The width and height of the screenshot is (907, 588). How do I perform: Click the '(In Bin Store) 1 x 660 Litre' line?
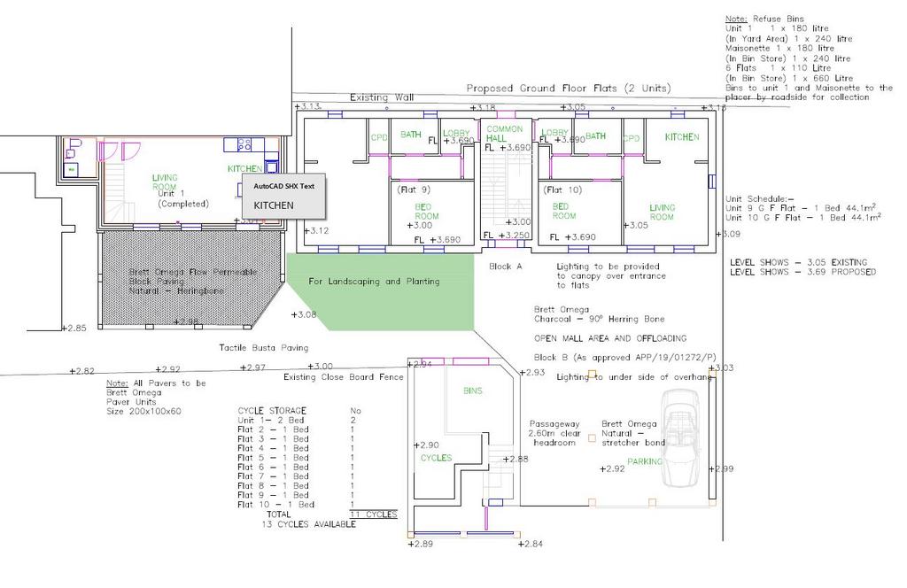pyautogui.click(x=789, y=78)
